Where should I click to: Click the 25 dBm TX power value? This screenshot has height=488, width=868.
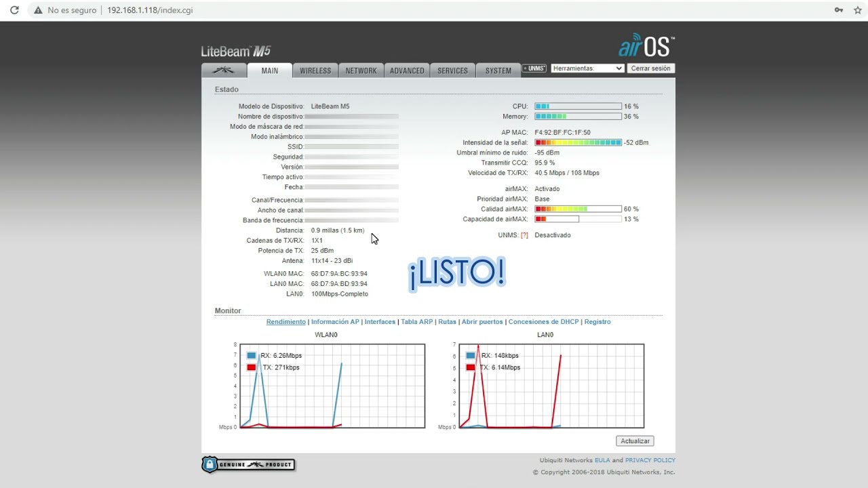[x=322, y=251]
